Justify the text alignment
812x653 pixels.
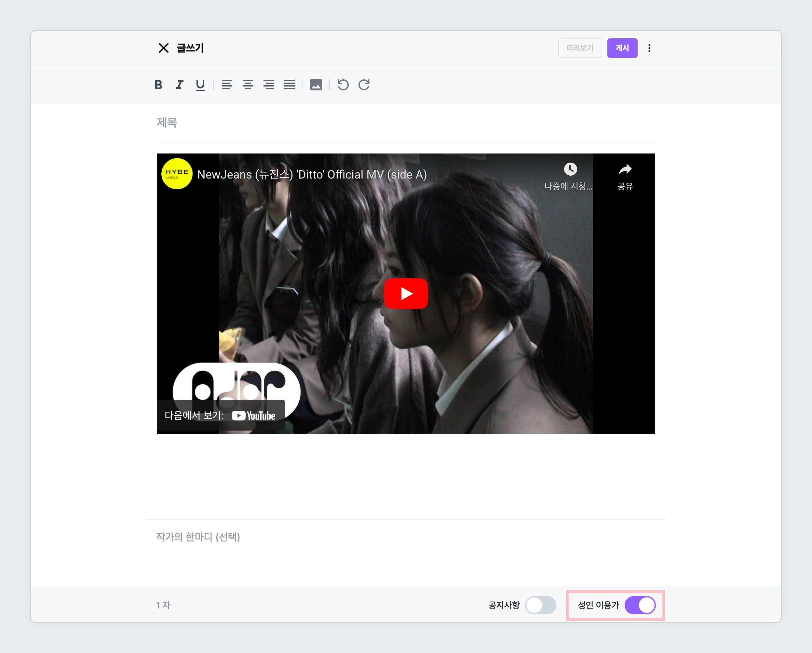pos(290,85)
